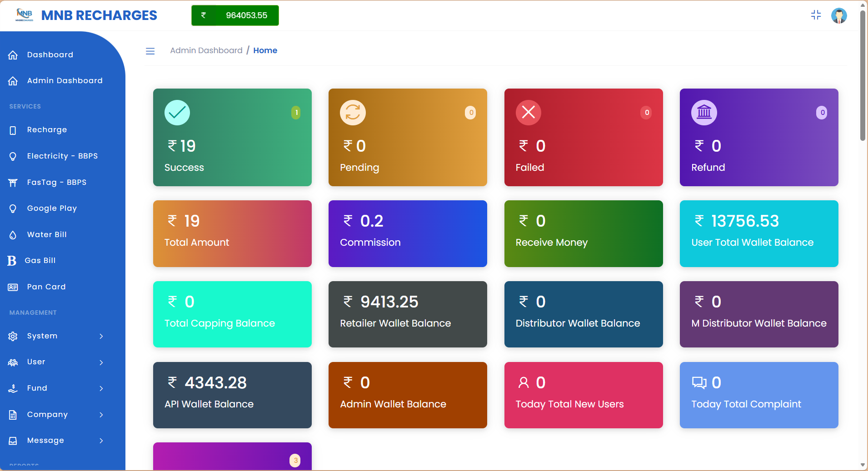Screen dimensions: 868x471
Task: Click the Electricity - BBPS bulb icon
Action: point(13,156)
